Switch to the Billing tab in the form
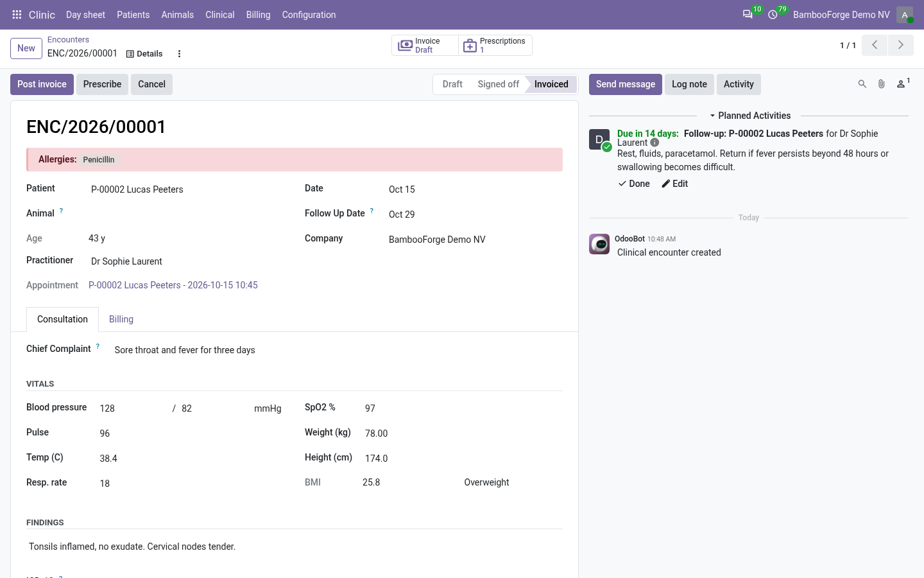Image resolution: width=924 pixels, height=578 pixels. pos(121,319)
